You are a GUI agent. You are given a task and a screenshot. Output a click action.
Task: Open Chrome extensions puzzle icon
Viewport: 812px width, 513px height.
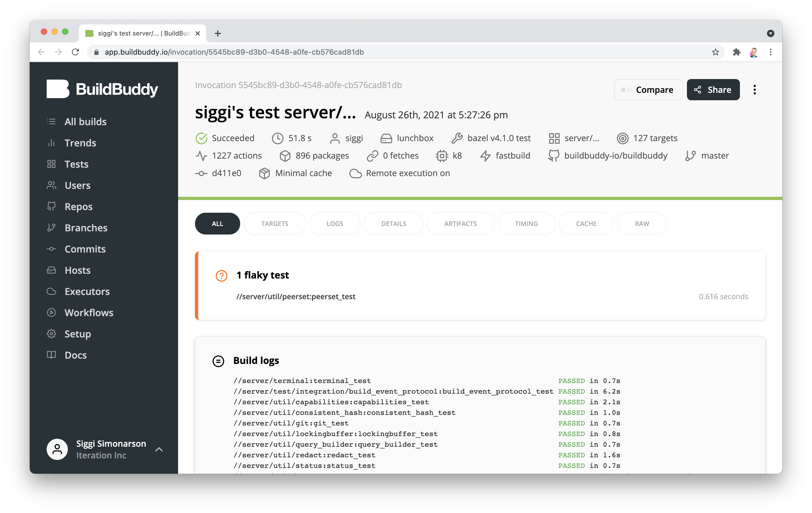click(736, 52)
